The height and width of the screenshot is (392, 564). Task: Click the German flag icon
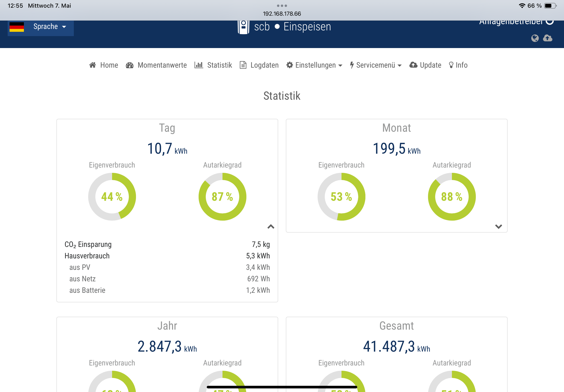tap(17, 27)
